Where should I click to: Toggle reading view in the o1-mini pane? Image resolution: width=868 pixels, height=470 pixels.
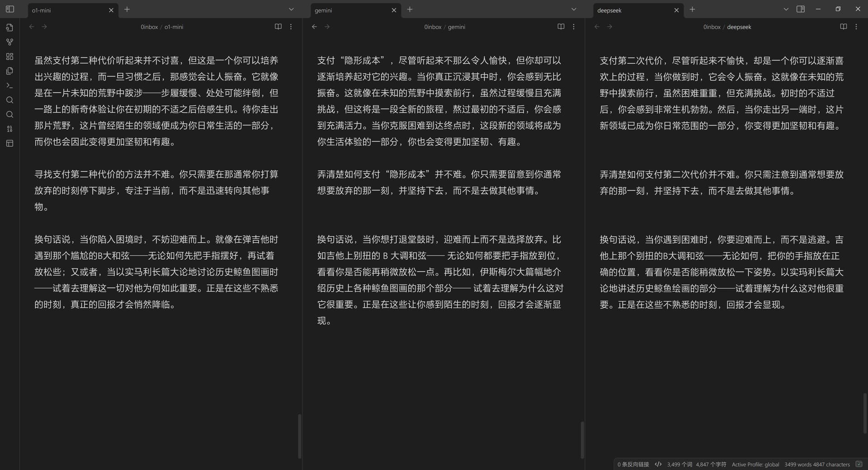coord(278,27)
